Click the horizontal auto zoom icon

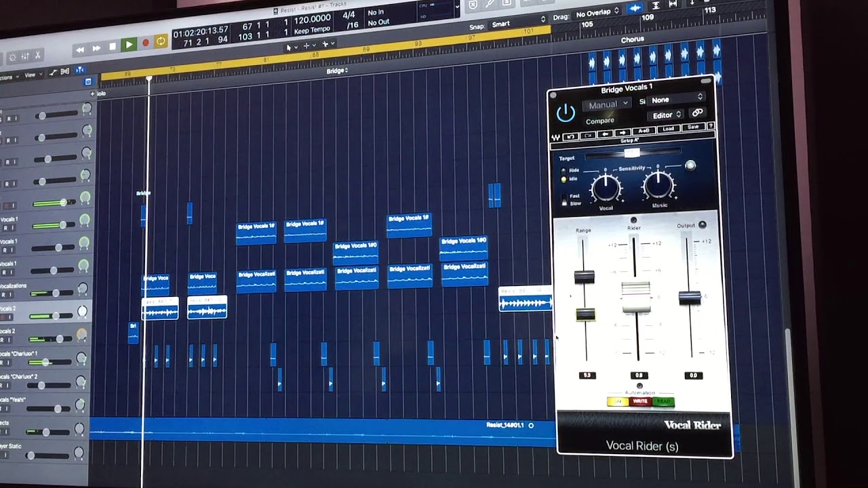tap(673, 4)
